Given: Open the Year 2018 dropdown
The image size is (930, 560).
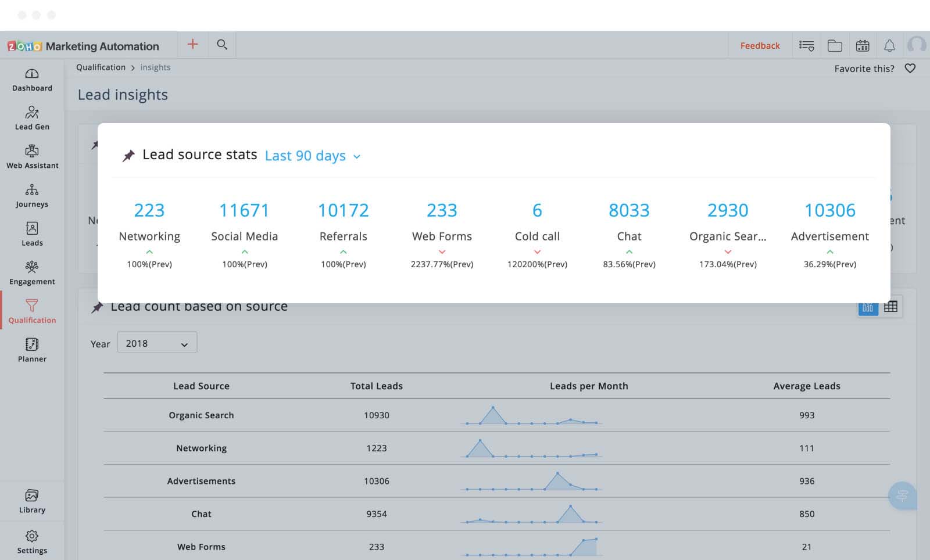Looking at the screenshot, I should click(157, 343).
